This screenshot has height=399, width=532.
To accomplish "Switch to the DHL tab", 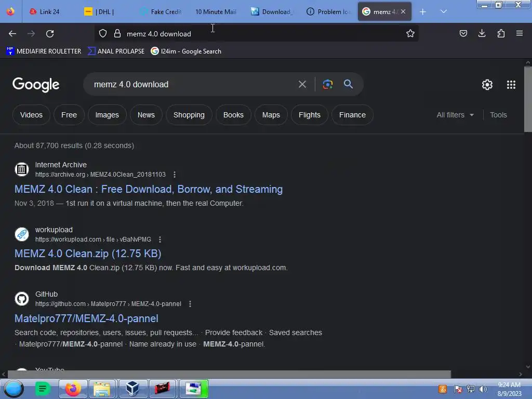I will tap(104, 12).
